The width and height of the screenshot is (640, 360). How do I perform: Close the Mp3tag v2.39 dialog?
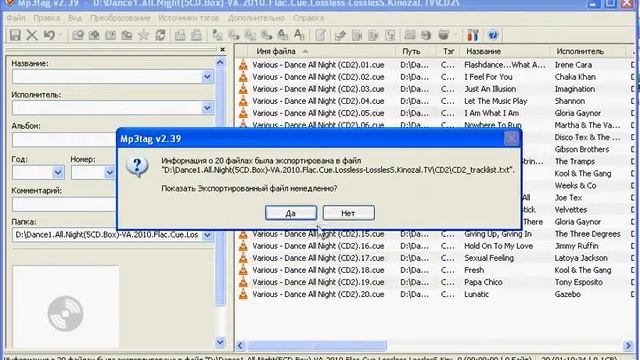point(511,139)
